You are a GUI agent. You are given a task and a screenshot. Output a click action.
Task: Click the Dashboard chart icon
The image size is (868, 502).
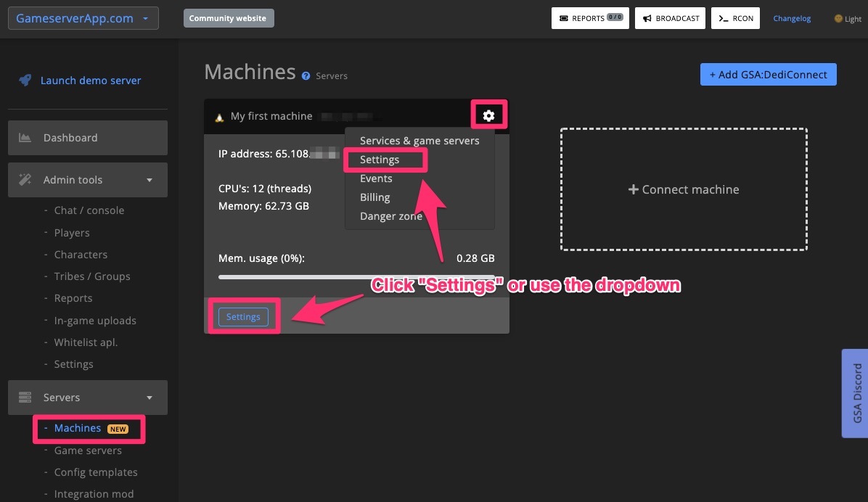coord(25,137)
